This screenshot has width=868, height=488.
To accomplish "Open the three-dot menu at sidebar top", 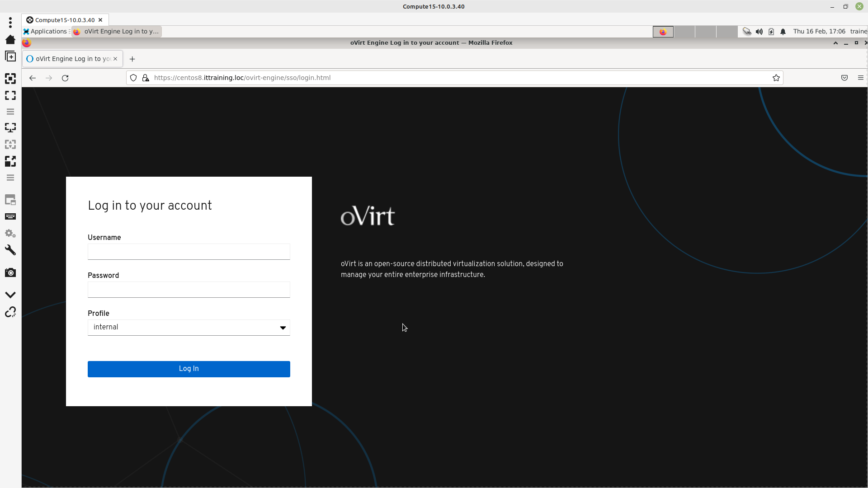I will 10,22.
